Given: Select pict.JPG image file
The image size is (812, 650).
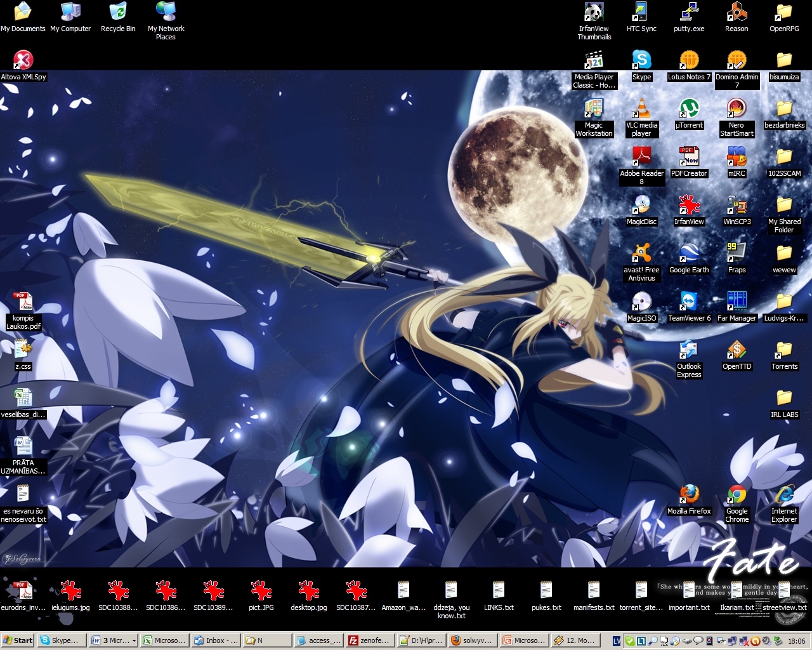Looking at the screenshot, I should pyautogui.click(x=261, y=596).
